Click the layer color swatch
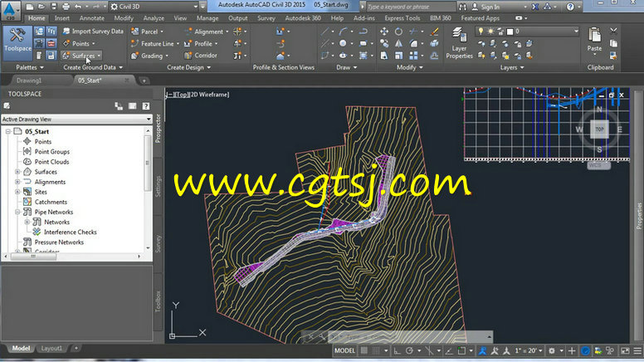This screenshot has width=644, height=362. [x=510, y=32]
